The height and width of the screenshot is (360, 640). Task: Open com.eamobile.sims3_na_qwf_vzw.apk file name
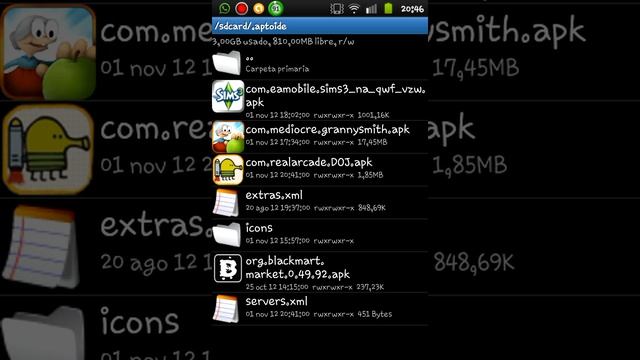336,96
